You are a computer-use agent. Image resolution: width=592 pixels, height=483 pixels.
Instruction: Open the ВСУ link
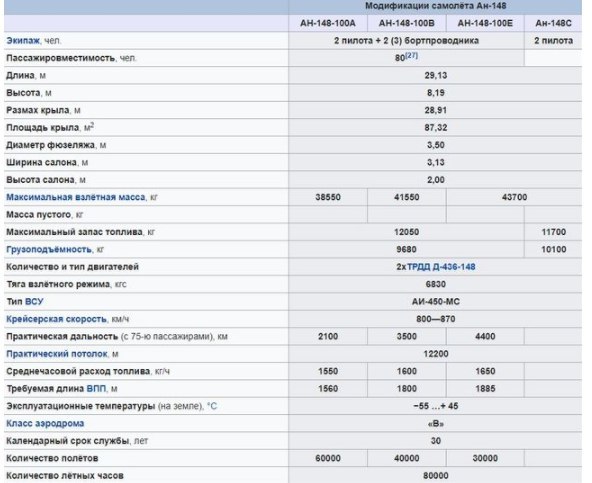[34, 301]
